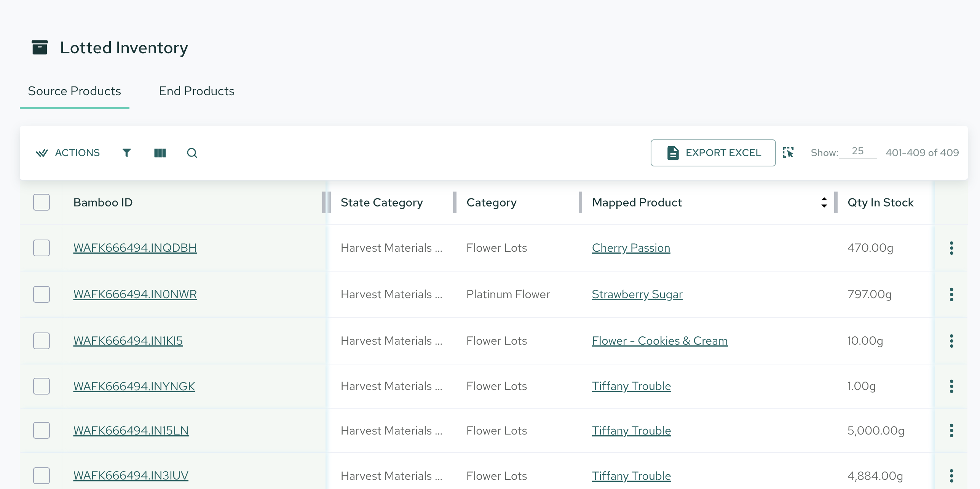Click the Platinum Flower category cell
980x489 pixels.
508,294
